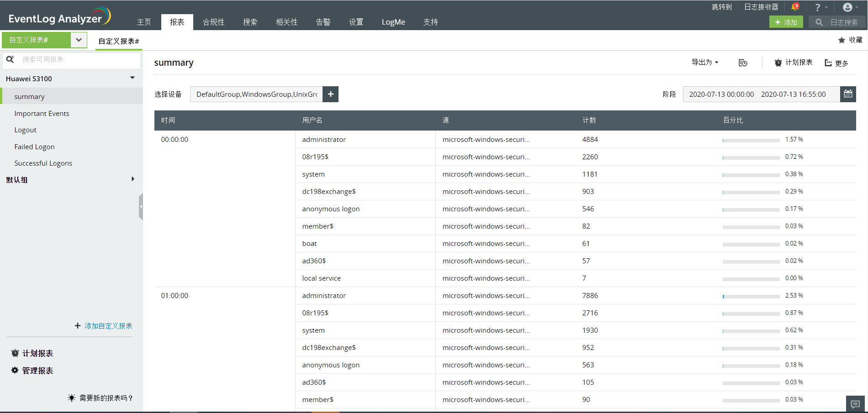Open the 更多 options icon in report toolbar
The height and width of the screenshot is (413, 868).
[x=828, y=63]
